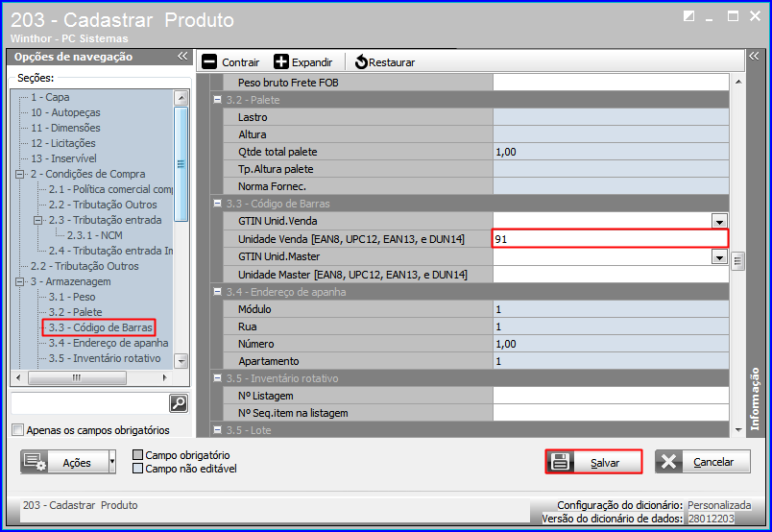
Task: Click the window restore-down icon in title bar
Action: point(688,16)
